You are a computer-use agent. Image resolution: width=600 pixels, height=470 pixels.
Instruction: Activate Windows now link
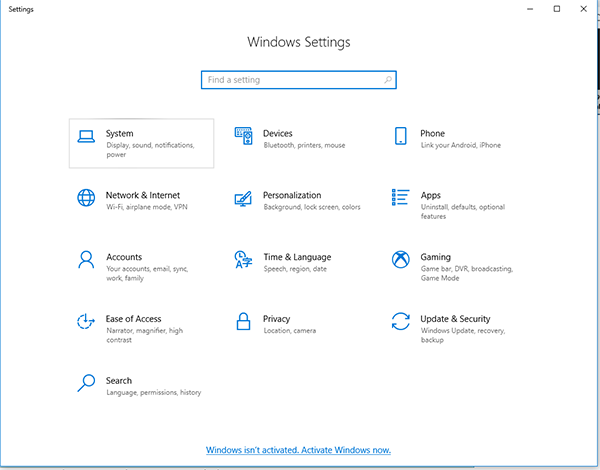[x=298, y=450]
